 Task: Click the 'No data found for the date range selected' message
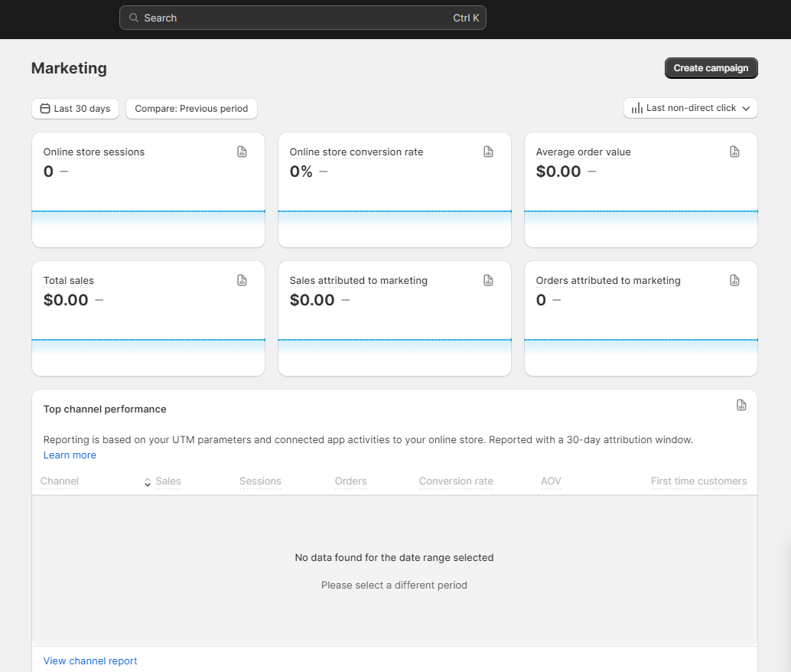pyautogui.click(x=395, y=557)
